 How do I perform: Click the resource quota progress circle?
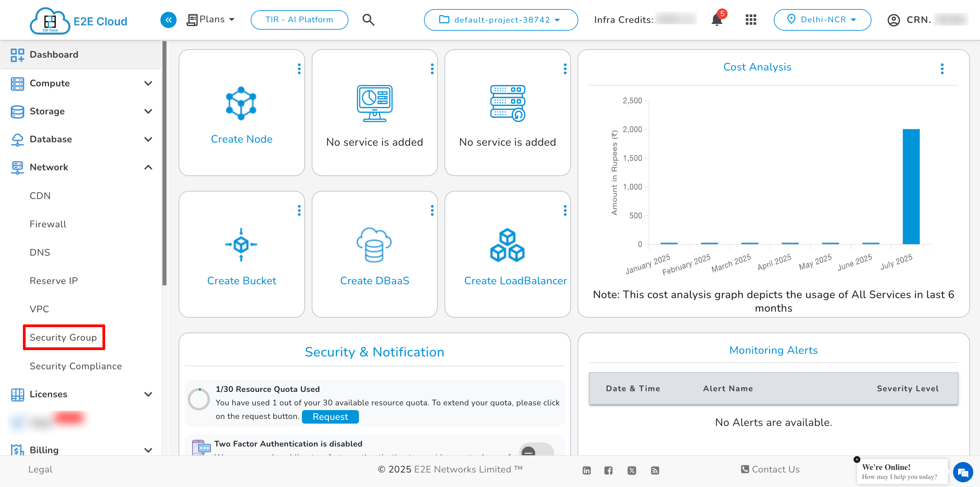click(x=199, y=399)
